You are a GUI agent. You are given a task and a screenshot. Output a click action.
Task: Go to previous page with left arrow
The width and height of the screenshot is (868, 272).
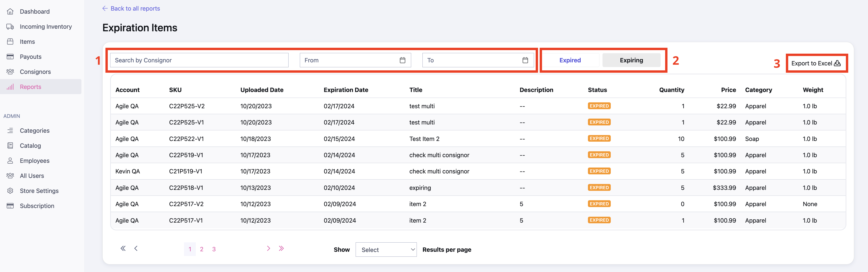tap(136, 248)
